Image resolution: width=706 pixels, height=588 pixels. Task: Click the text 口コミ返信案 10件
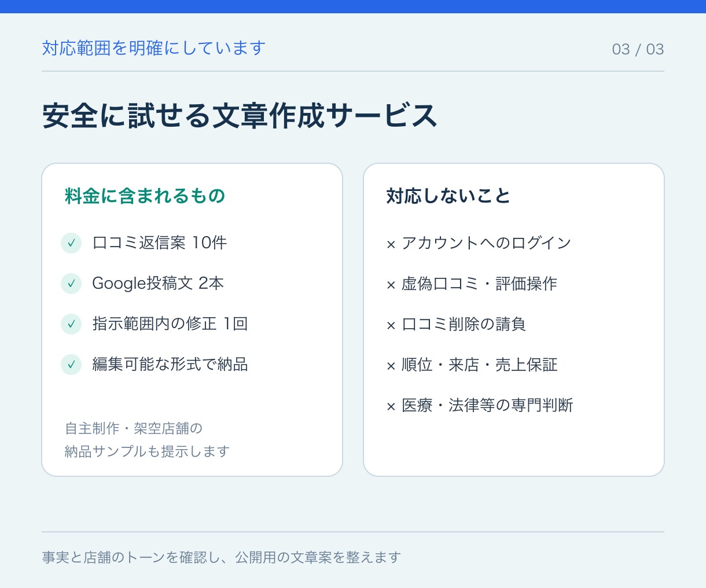coord(160,242)
